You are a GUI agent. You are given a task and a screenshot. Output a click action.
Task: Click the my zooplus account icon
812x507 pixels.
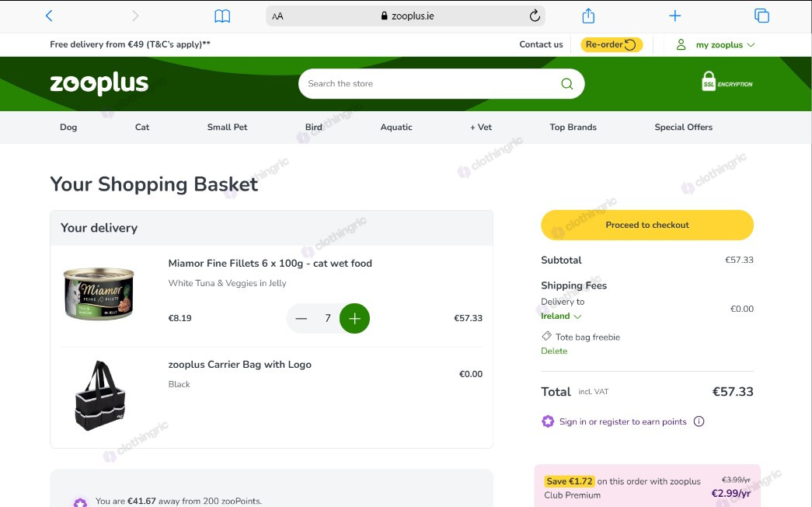(681, 44)
